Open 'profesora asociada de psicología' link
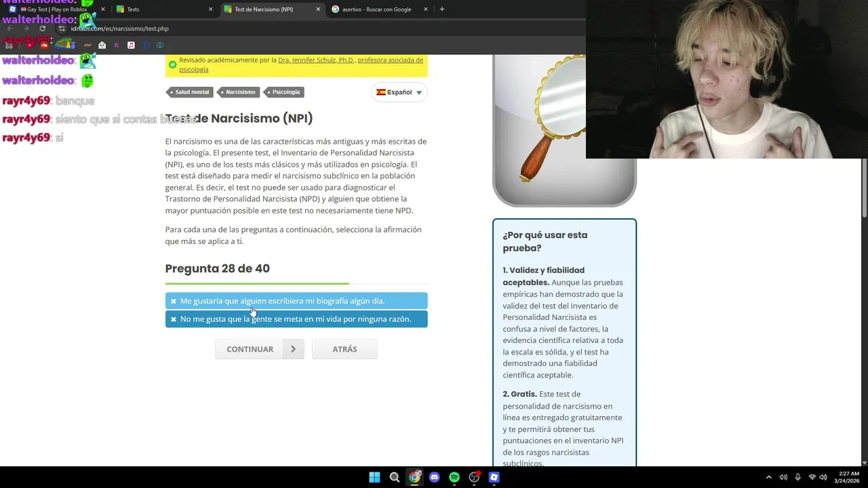Screen dimensions: 868x488 [x=301, y=64]
